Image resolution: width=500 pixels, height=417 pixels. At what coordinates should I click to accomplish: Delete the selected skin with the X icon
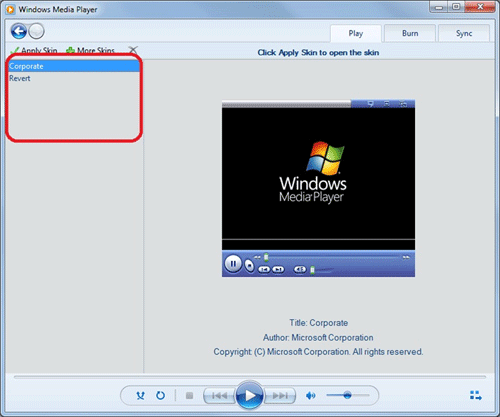pyautogui.click(x=133, y=50)
